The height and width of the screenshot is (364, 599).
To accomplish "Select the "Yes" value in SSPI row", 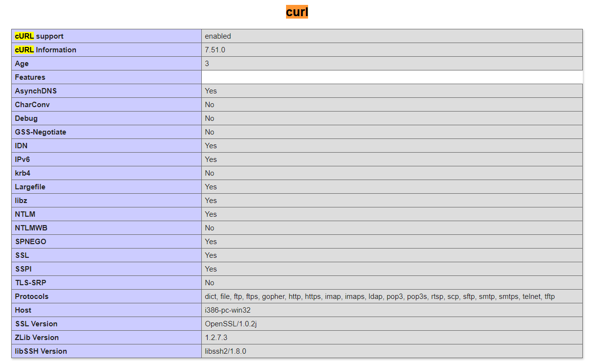I will coord(211,269).
